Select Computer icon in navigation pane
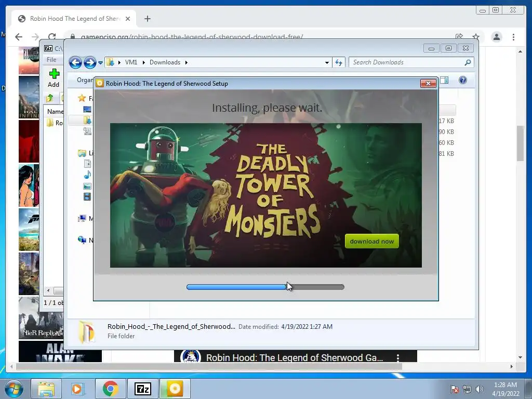 coord(82,219)
